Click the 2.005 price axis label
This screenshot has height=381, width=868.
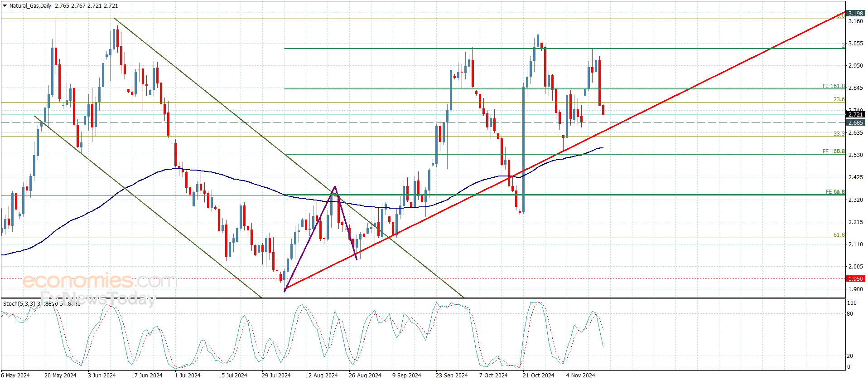[855, 267]
